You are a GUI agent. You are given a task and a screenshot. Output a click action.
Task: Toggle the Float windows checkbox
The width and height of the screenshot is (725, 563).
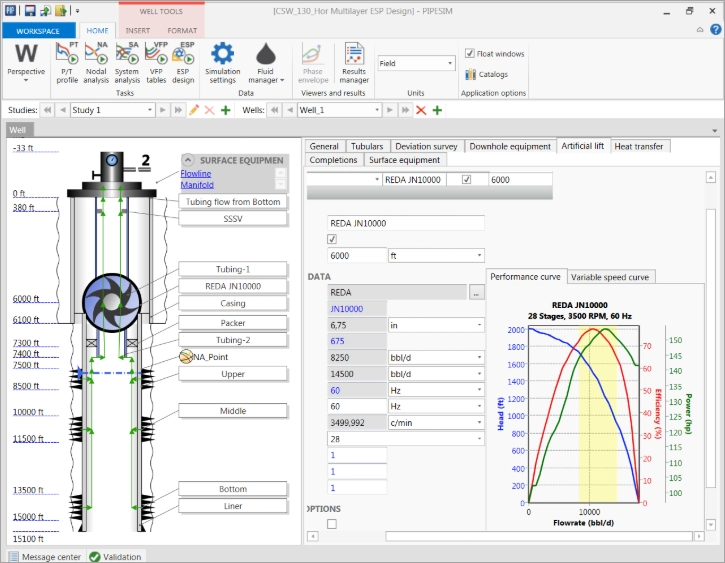click(469, 54)
